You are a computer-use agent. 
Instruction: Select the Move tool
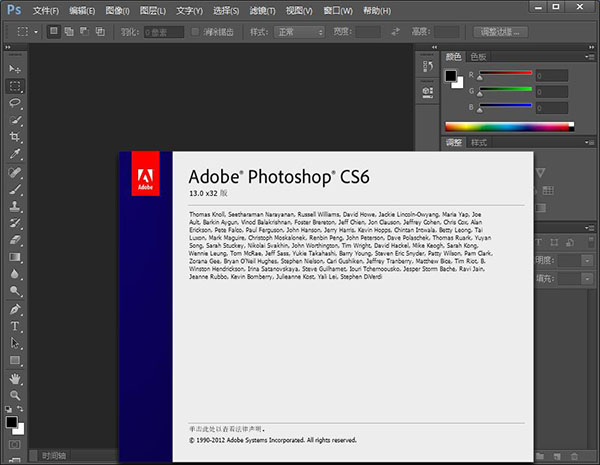click(15, 68)
